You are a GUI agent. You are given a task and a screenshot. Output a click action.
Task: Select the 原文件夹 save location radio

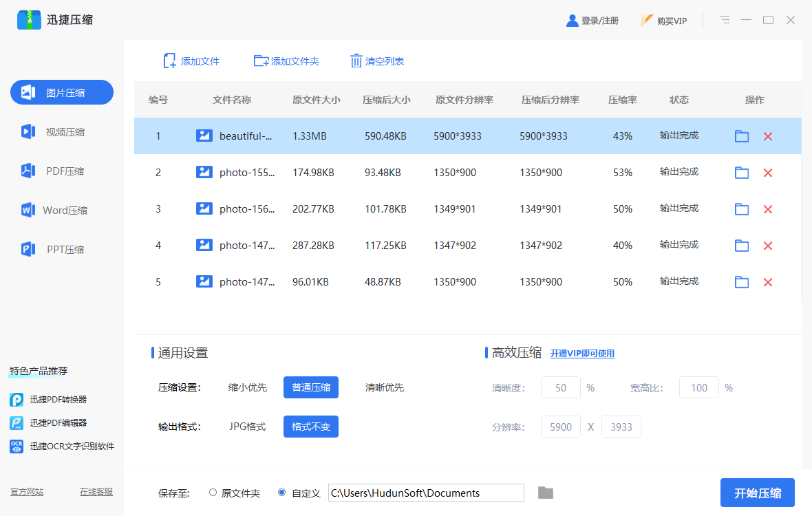click(213, 492)
